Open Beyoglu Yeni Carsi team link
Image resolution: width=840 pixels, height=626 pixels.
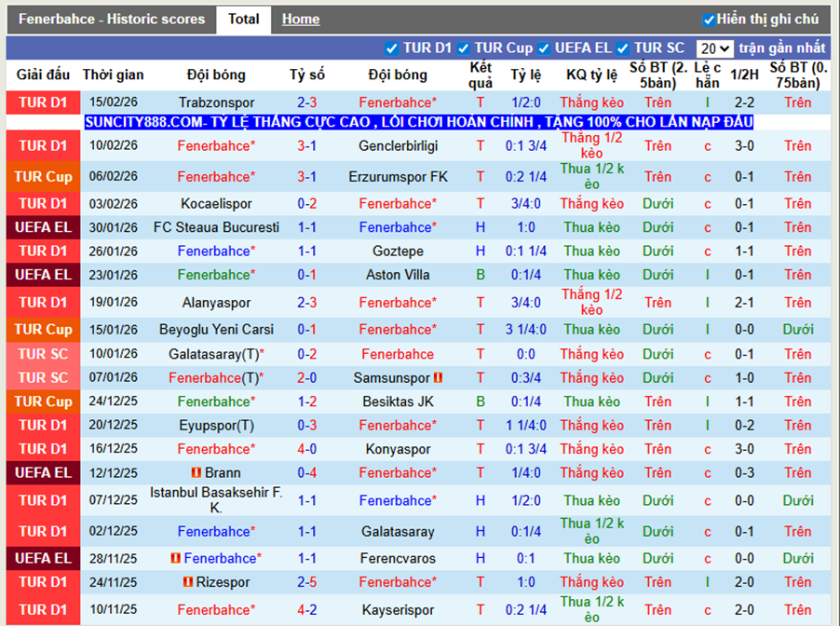click(x=216, y=329)
